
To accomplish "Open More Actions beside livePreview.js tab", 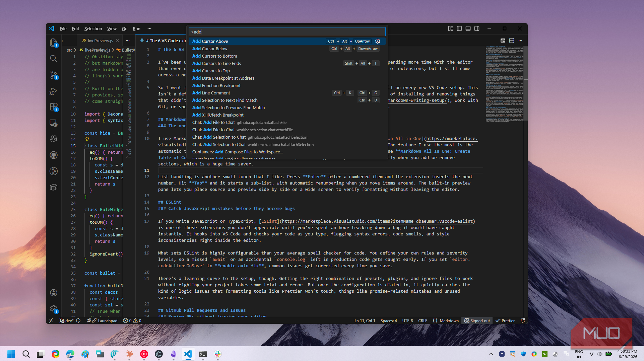I will click(x=128, y=41).
